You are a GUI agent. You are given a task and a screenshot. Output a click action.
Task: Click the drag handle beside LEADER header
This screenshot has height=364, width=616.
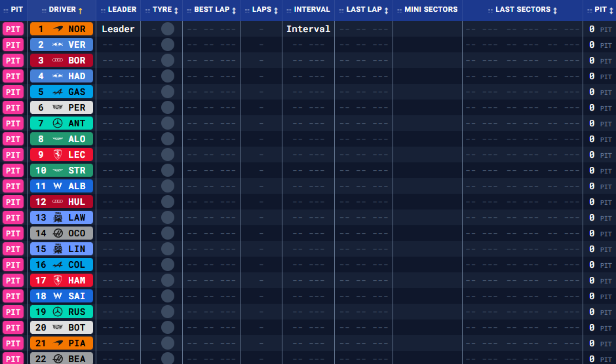pos(102,10)
